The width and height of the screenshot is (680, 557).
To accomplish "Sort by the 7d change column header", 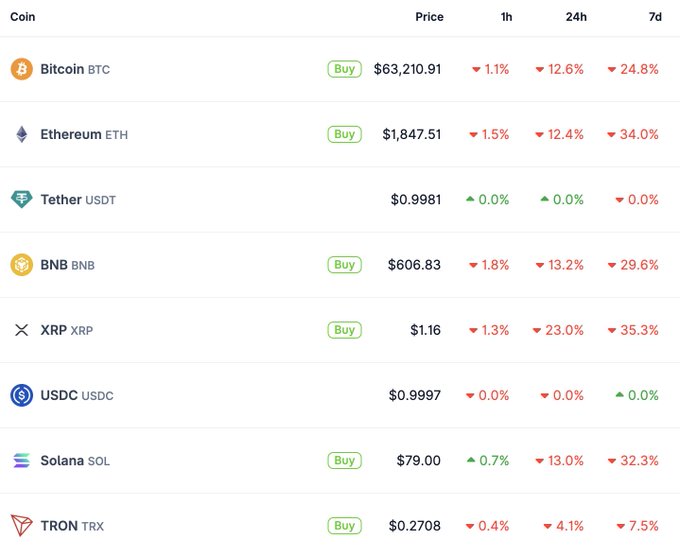I will [654, 17].
